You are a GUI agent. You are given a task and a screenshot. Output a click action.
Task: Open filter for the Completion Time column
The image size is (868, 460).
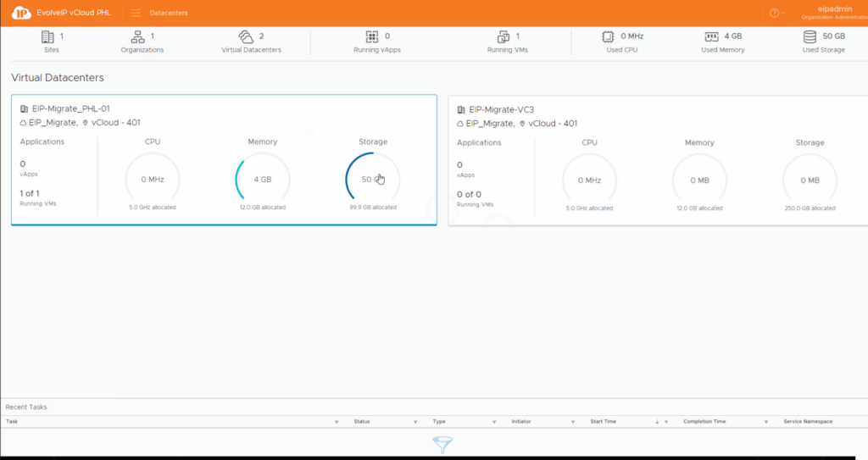(766, 422)
